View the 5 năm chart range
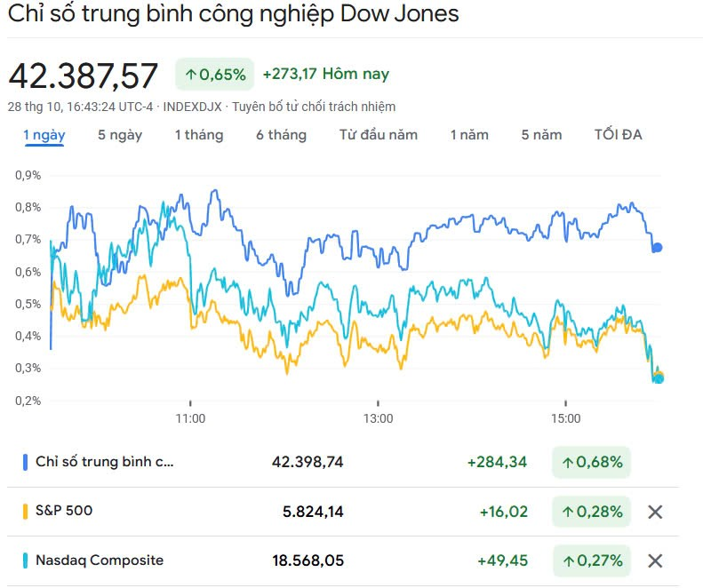This screenshot has height=588, width=703. point(541,135)
